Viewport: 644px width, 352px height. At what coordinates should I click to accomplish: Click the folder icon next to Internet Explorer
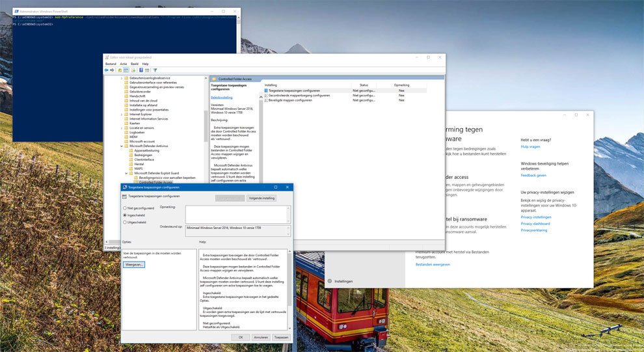point(126,114)
